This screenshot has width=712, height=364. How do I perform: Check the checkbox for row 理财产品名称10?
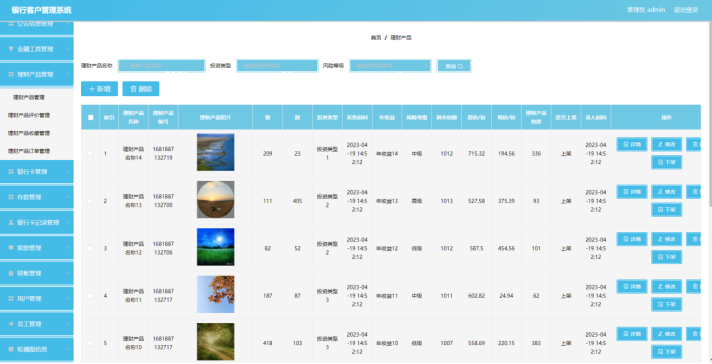click(90, 343)
